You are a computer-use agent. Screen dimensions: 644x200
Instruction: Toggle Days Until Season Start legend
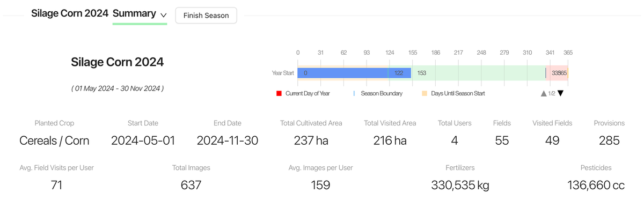[x=453, y=93]
